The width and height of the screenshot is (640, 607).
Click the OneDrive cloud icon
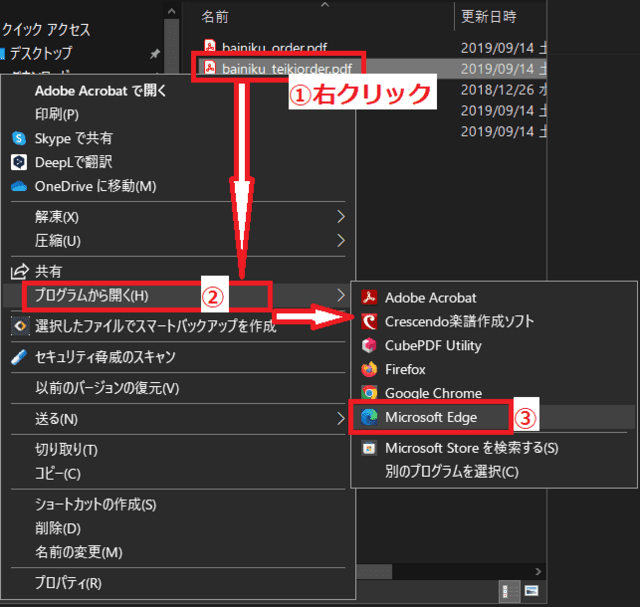(x=18, y=186)
